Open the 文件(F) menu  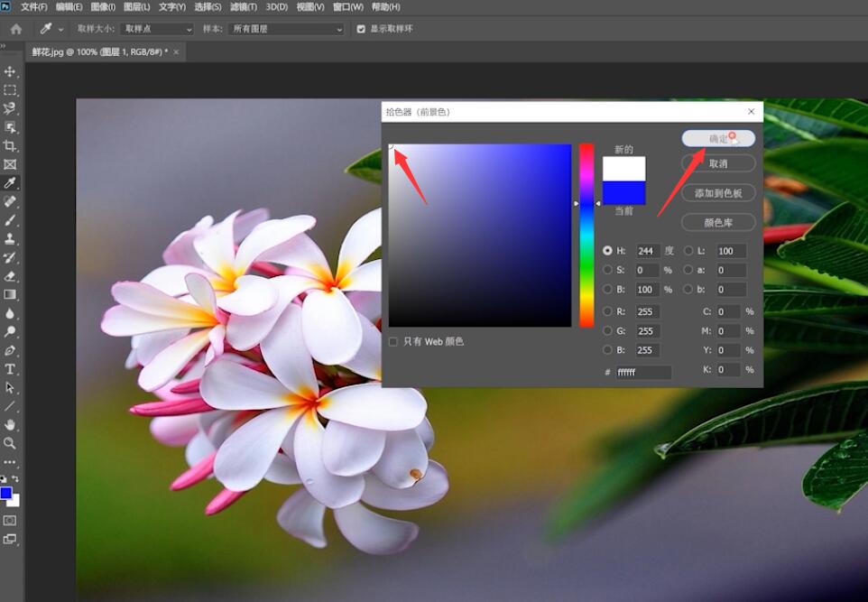[33, 7]
